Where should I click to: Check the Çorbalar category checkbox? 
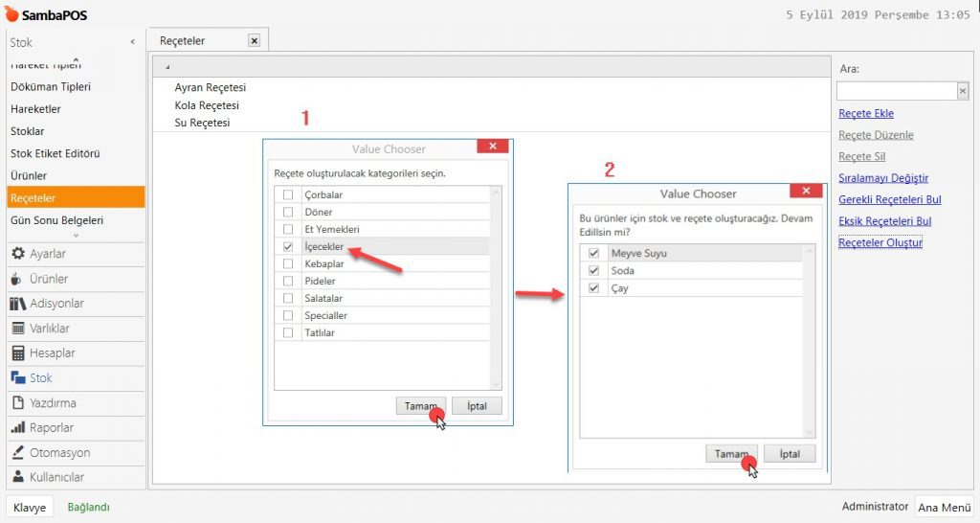pos(287,195)
